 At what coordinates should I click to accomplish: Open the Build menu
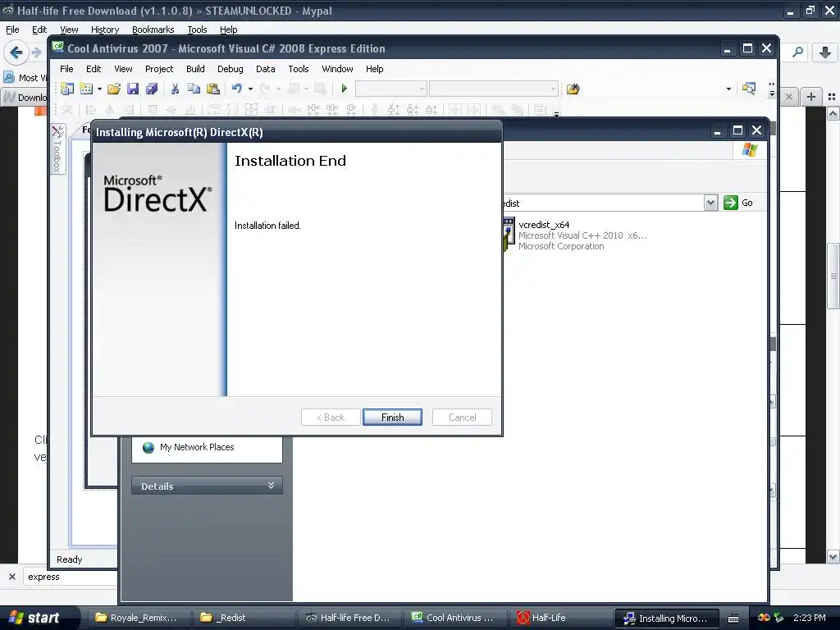click(195, 69)
